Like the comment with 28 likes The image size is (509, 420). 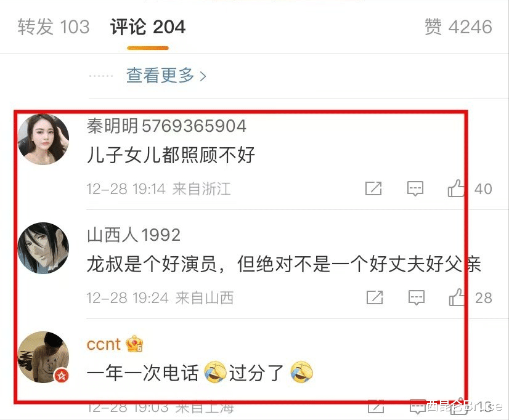point(457,297)
